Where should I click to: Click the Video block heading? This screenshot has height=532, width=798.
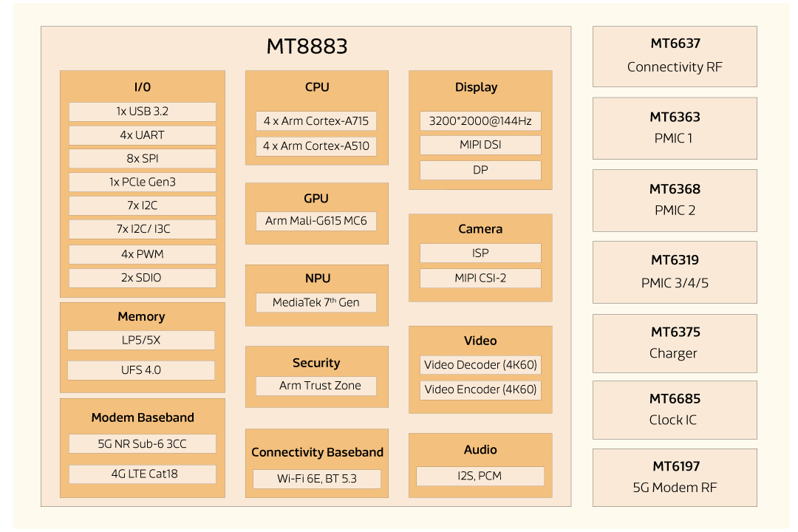coord(480,341)
